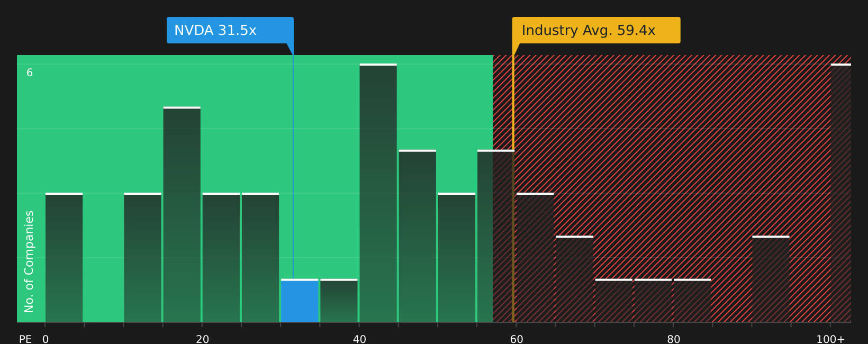Viewport: 868px width, 344px height.
Task: Click the x-axis label 40
Action: pos(359,339)
